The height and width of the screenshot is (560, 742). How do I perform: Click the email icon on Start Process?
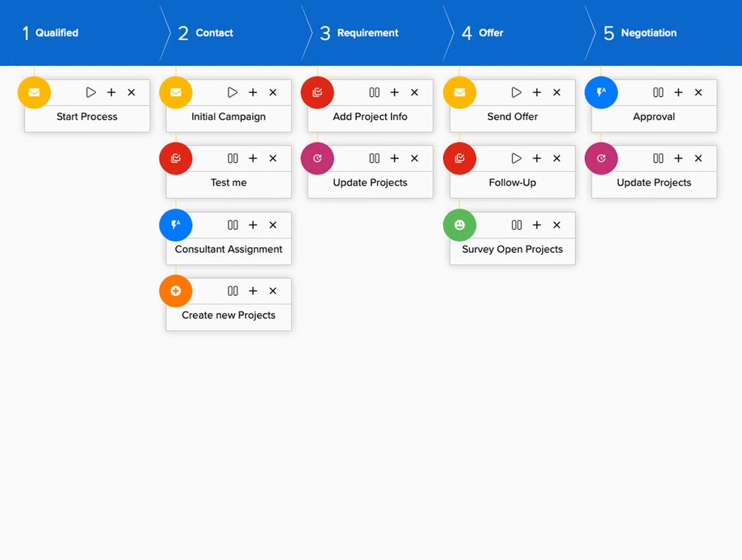[34, 92]
